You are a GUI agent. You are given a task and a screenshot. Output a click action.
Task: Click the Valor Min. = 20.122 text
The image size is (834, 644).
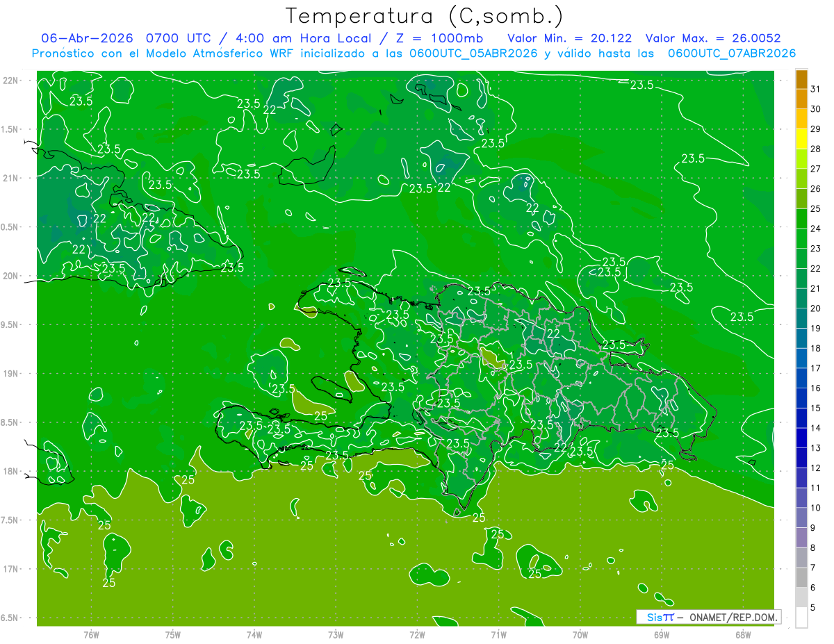(x=570, y=38)
